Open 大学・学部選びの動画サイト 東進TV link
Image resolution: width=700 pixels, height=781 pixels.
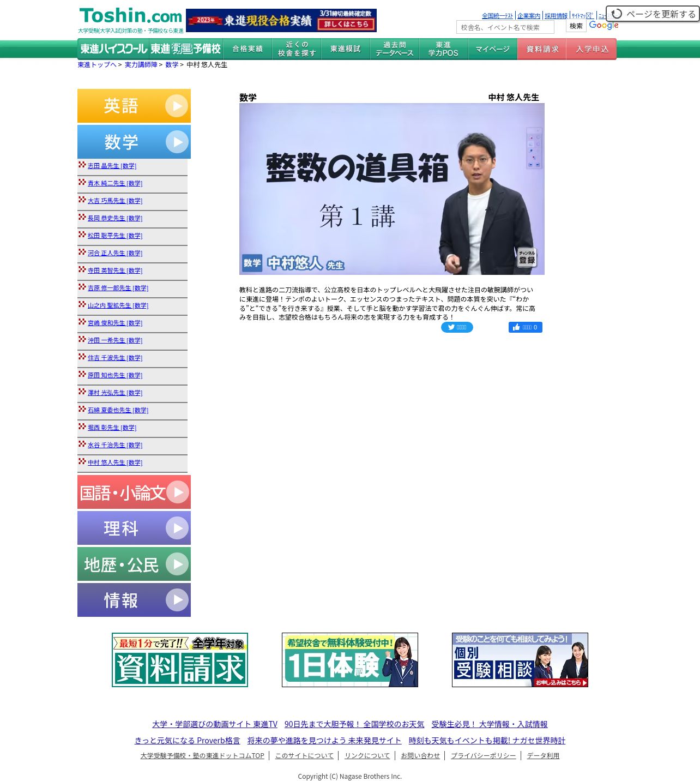215,724
